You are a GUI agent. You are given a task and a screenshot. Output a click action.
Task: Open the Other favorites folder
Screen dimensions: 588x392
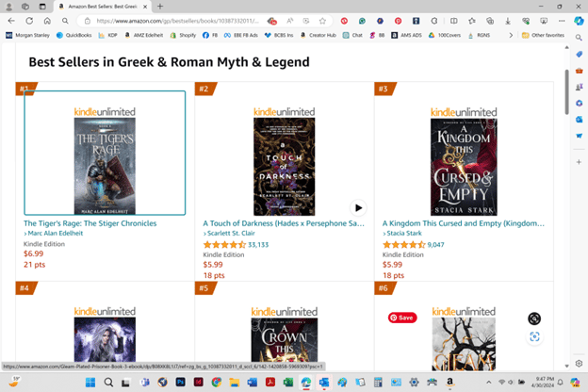[543, 35]
